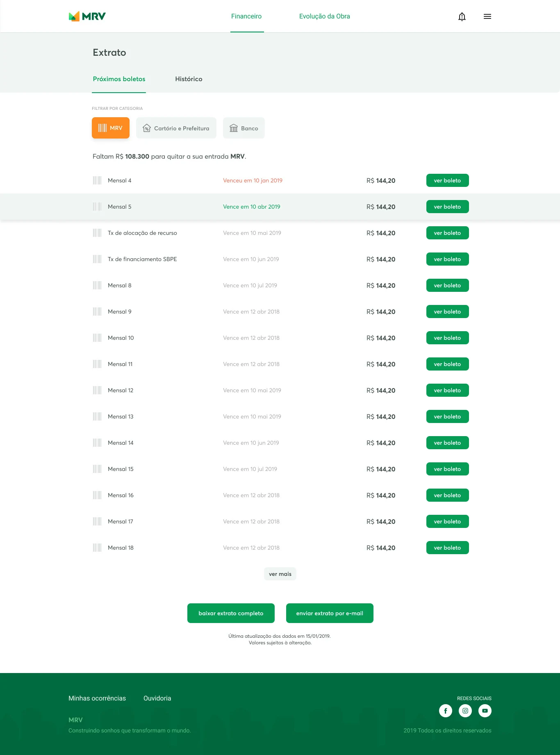Image resolution: width=560 pixels, height=755 pixels.
Task: Open MRV Instagram page icon
Action: click(x=465, y=711)
